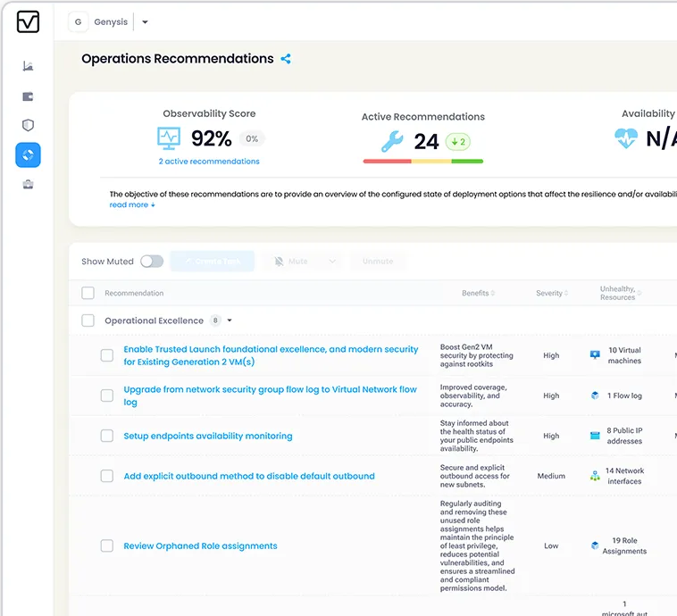Viewport: 677px width, 616px height.
Task: Click the app logo in top-left corner
Action: click(x=28, y=22)
